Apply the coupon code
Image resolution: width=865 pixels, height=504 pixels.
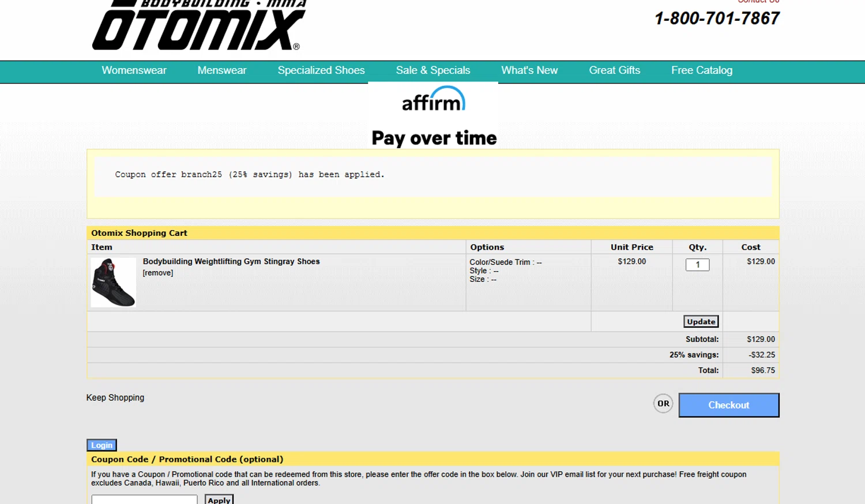pyautogui.click(x=219, y=499)
